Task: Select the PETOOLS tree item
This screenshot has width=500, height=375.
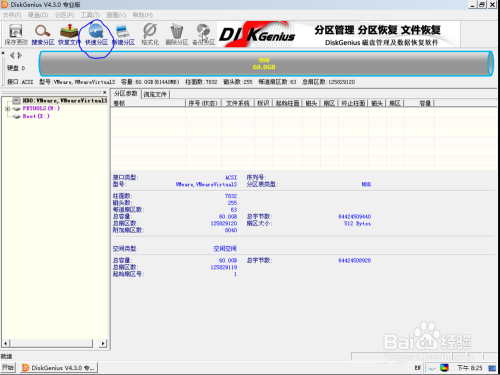Action: click(x=41, y=108)
